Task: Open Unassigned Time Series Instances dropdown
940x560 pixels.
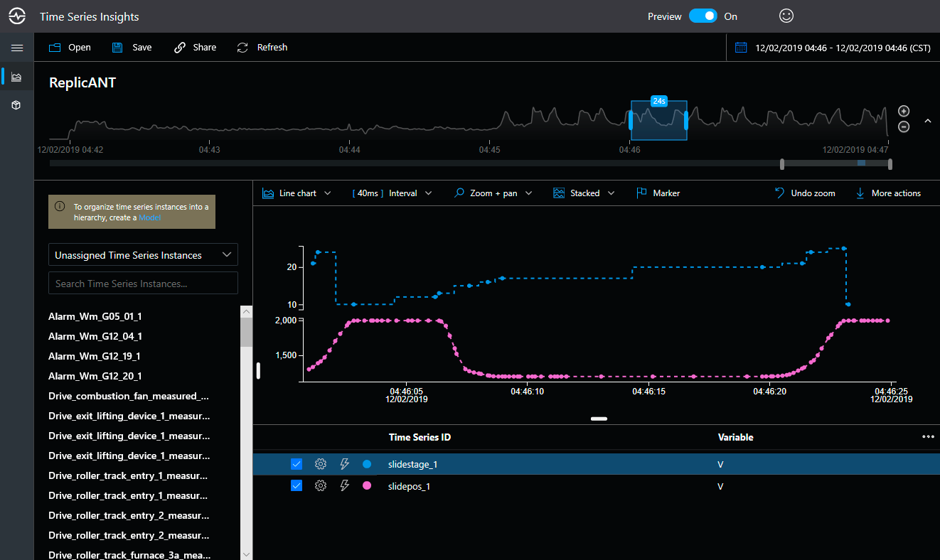Action: (143, 255)
